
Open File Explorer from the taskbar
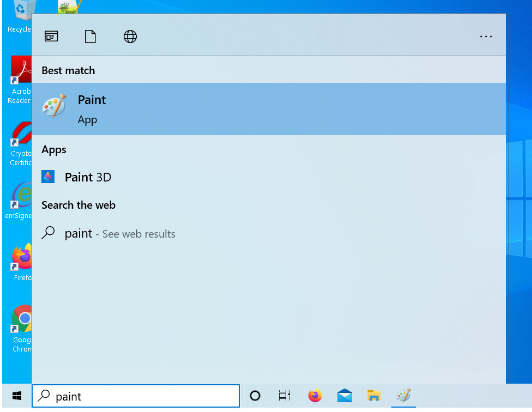[x=374, y=396]
